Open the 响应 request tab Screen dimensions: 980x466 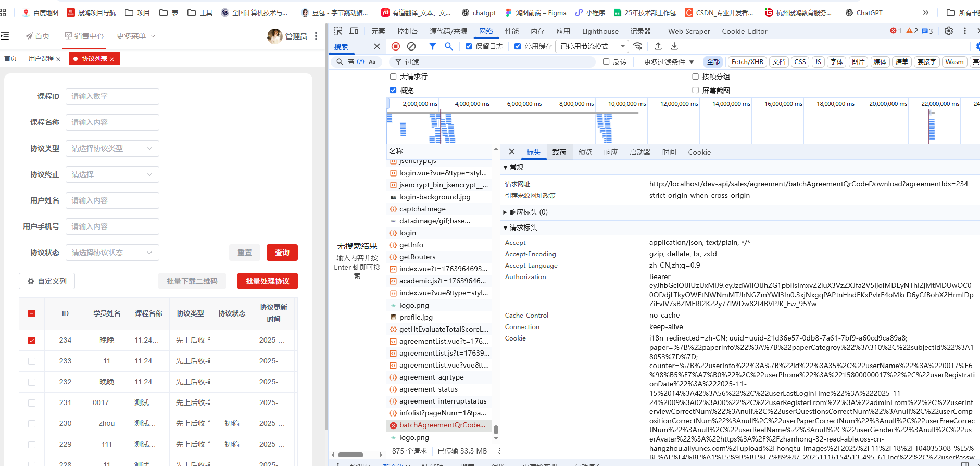[611, 152]
